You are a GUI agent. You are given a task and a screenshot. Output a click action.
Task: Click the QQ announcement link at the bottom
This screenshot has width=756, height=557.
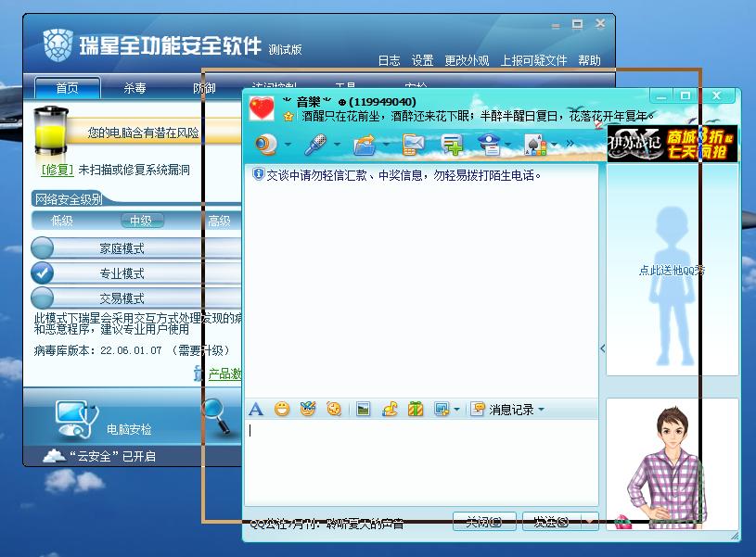click(x=327, y=524)
